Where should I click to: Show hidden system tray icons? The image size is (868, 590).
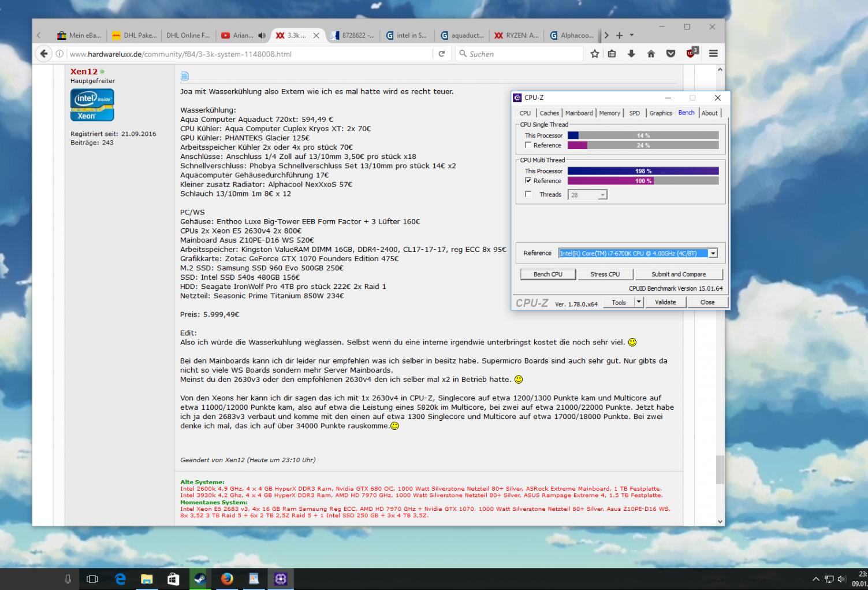click(x=815, y=579)
